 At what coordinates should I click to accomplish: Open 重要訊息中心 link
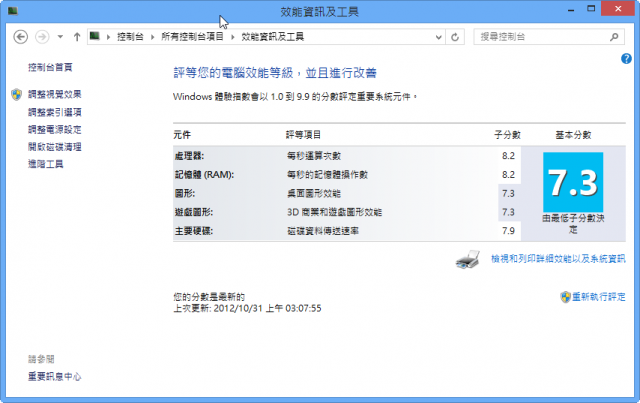click(x=55, y=376)
